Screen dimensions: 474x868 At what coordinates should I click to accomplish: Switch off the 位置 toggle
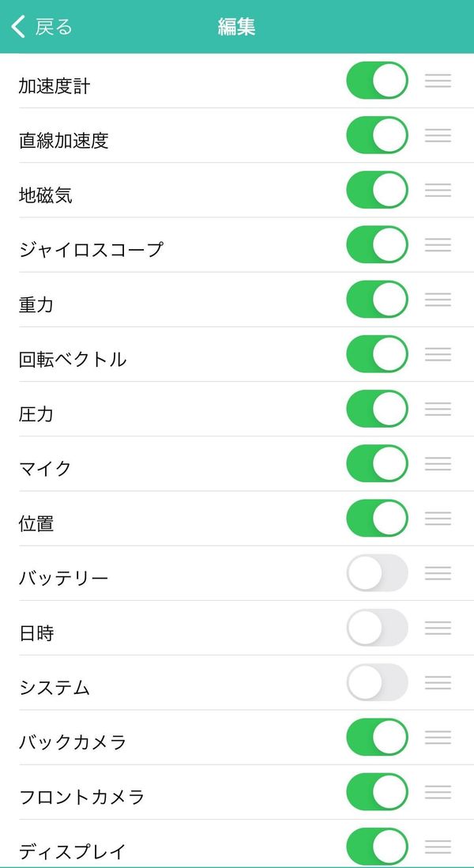pyautogui.click(x=377, y=519)
